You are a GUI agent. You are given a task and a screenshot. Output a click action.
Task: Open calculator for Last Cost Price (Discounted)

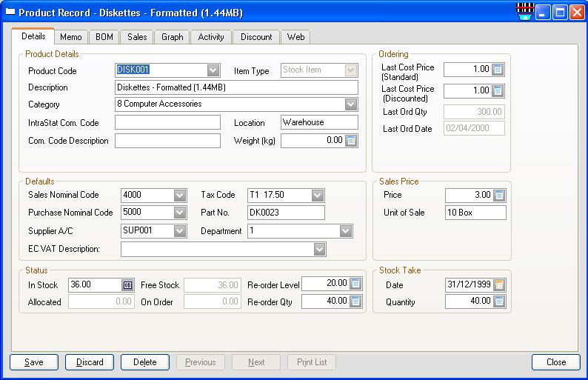tap(498, 91)
